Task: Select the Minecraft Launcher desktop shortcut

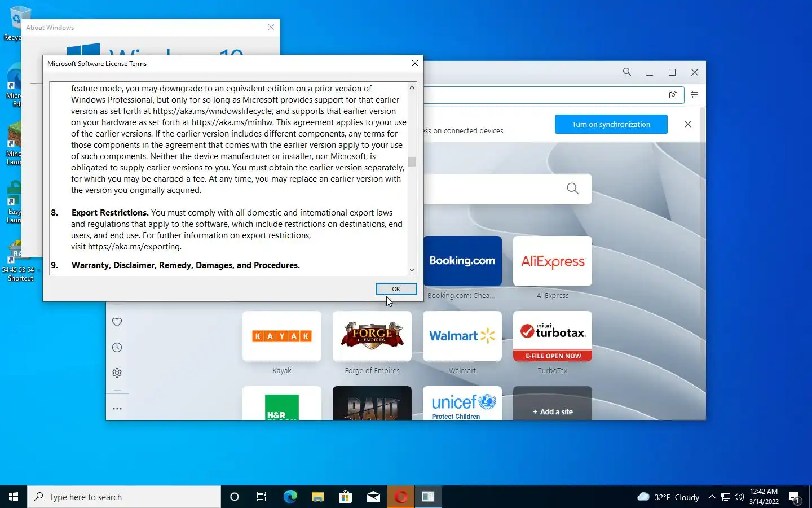Action: (x=14, y=143)
